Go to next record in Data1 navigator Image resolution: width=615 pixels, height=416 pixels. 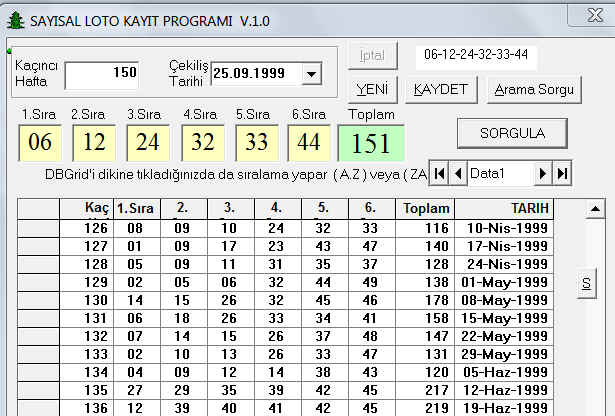click(543, 173)
